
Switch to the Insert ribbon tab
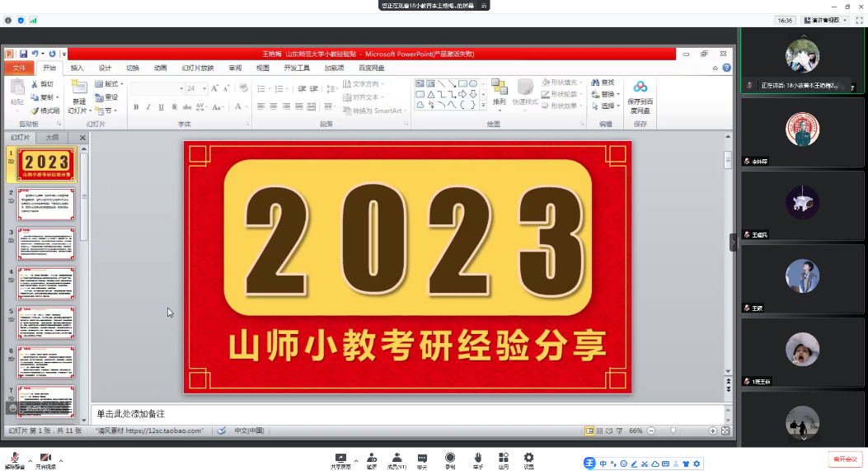pos(77,68)
